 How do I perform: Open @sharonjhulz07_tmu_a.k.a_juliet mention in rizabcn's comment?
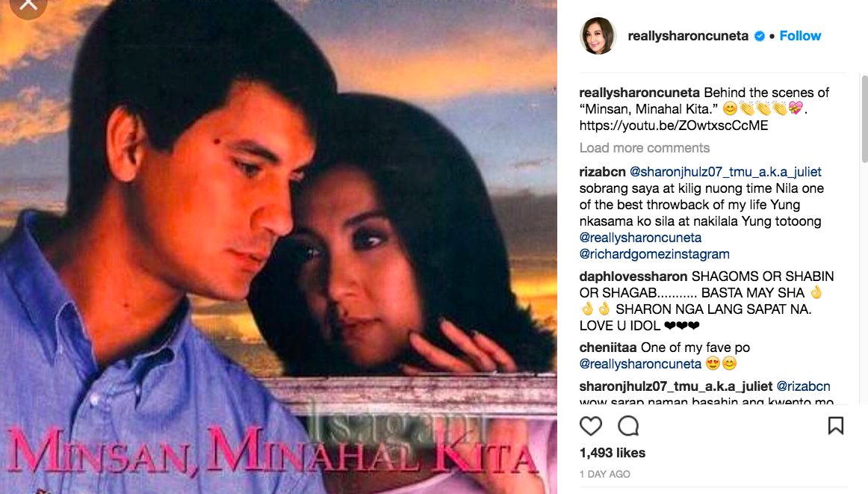[x=725, y=172]
